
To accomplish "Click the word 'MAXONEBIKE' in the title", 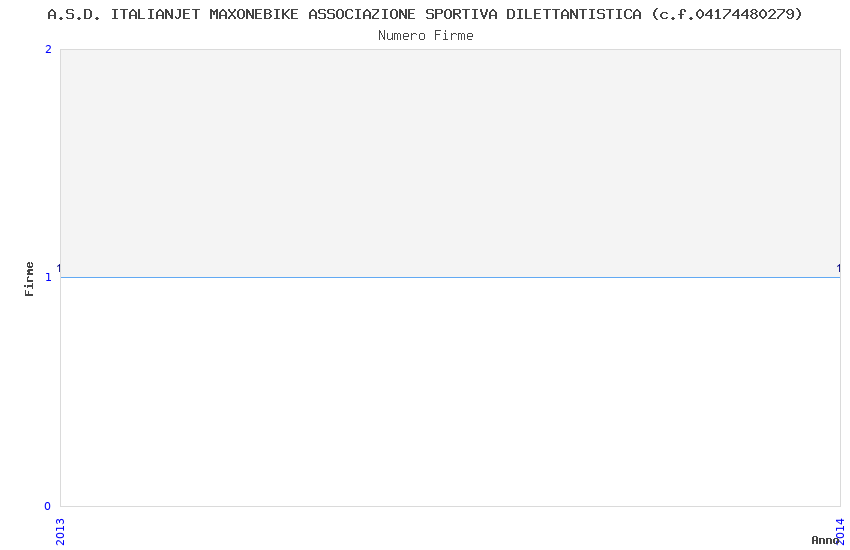I will tap(254, 14).
